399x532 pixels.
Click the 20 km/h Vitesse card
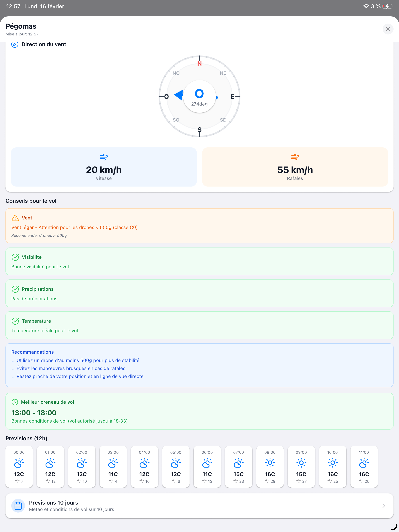pyautogui.click(x=104, y=167)
